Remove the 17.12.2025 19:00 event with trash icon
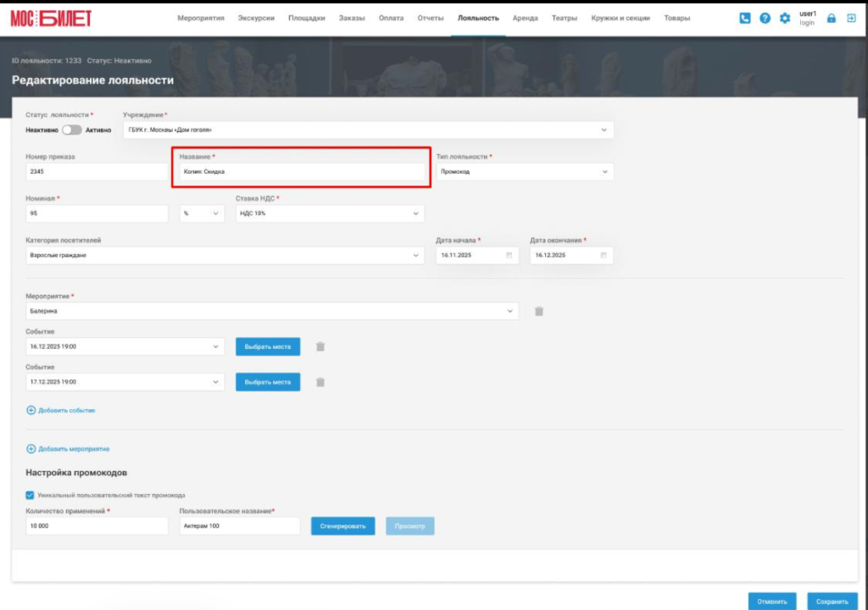Screen dimensions: 868x610 point(320,382)
